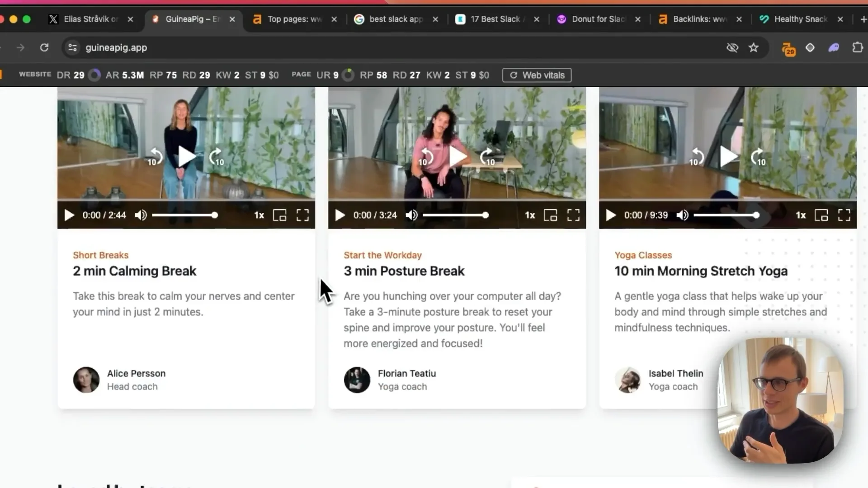868x488 pixels.
Task: Open the Ahrefs extension with 29 badge
Action: [x=788, y=48]
